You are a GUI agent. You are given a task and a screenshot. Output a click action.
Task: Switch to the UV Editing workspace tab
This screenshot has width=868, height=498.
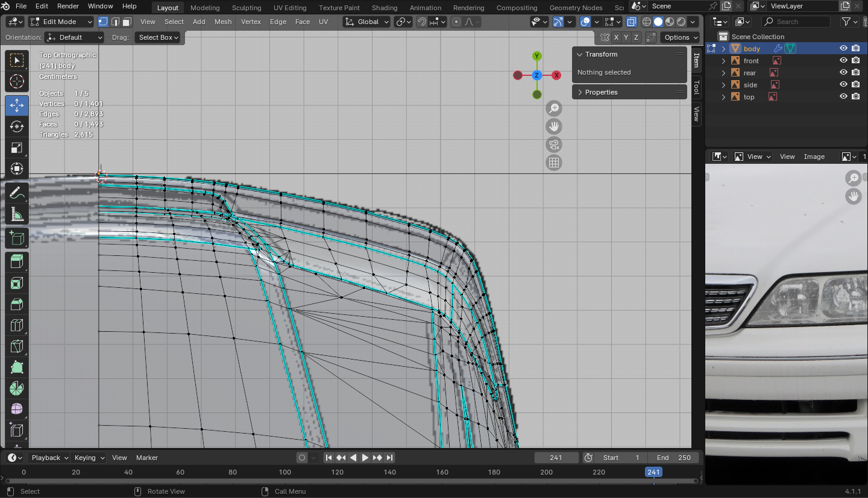coord(289,8)
